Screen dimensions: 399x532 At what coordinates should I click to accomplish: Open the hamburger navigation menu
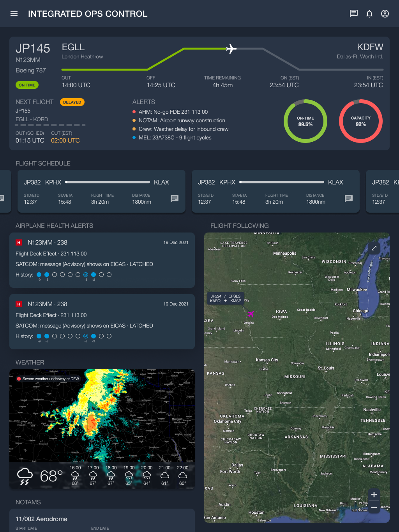click(x=14, y=14)
